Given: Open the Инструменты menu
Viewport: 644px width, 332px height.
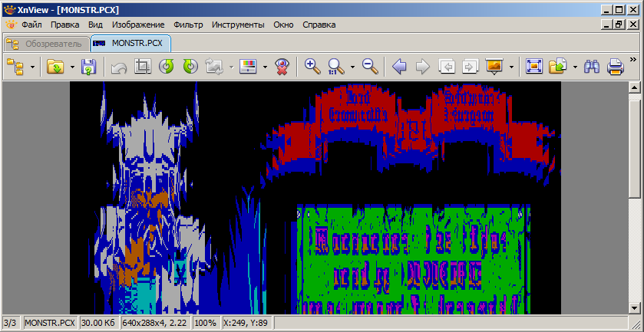Looking at the screenshot, I should point(238,25).
